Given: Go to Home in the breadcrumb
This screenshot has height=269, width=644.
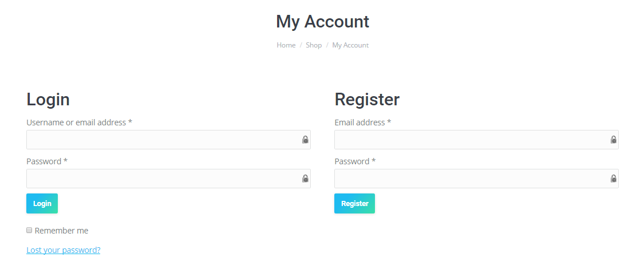Looking at the screenshot, I should (x=286, y=45).
